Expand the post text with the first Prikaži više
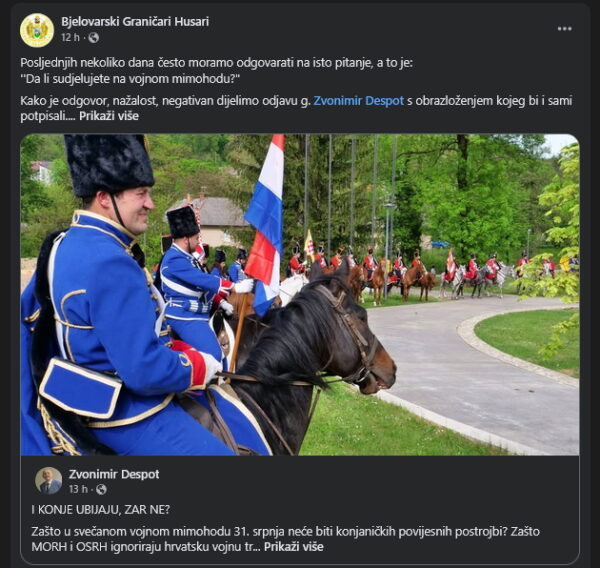The height and width of the screenshot is (568, 600). point(109,116)
